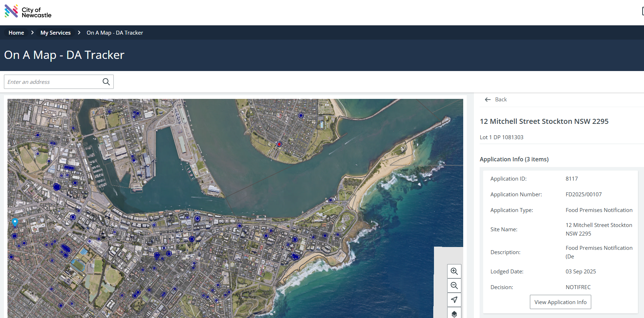Click the address search magnifier icon
644x318 pixels.
(x=106, y=82)
